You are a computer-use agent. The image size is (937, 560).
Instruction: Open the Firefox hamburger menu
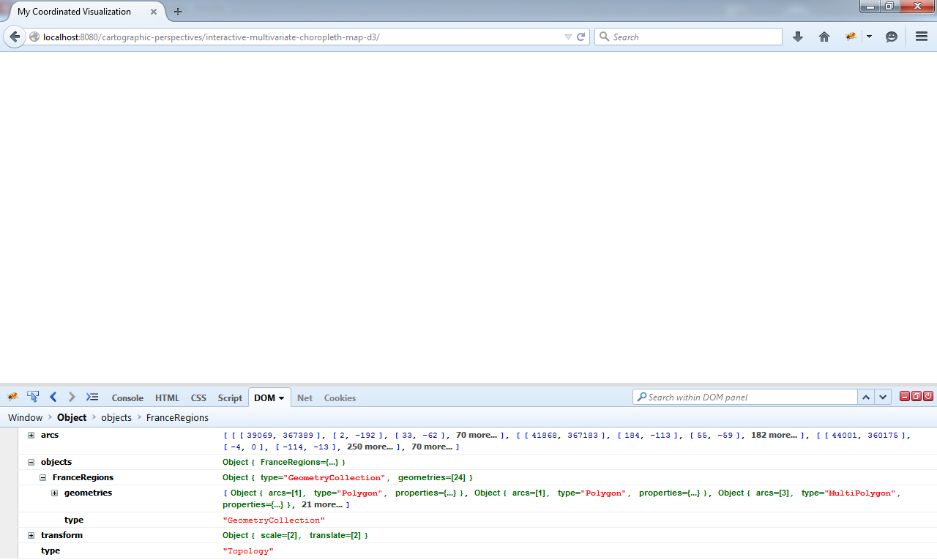pos(922,37)
